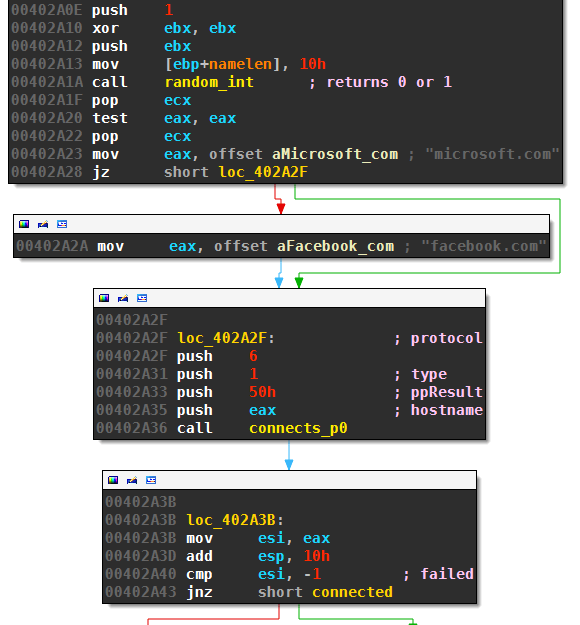Set node color for the loc_402A3B block
Viewport: 580px width, 625px height.
tap(113, 480)
